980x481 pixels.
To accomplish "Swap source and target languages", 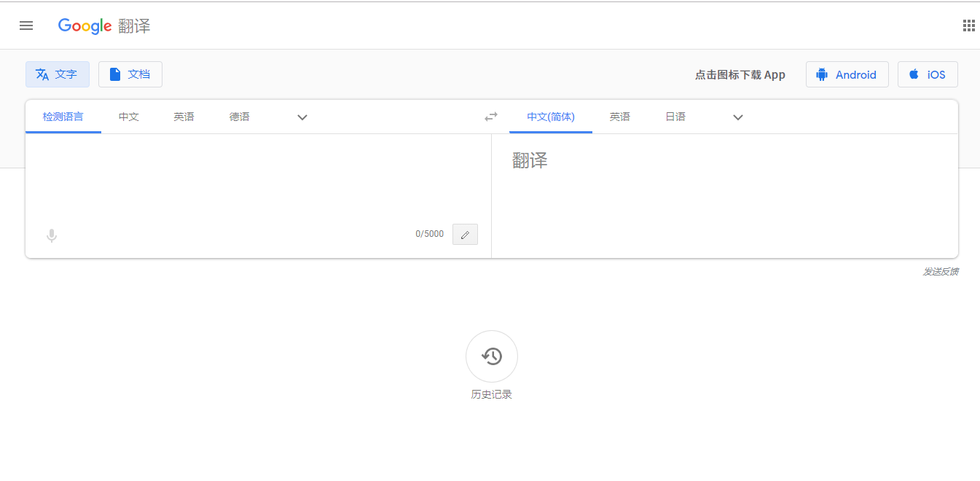I will (x=491, y=117).
